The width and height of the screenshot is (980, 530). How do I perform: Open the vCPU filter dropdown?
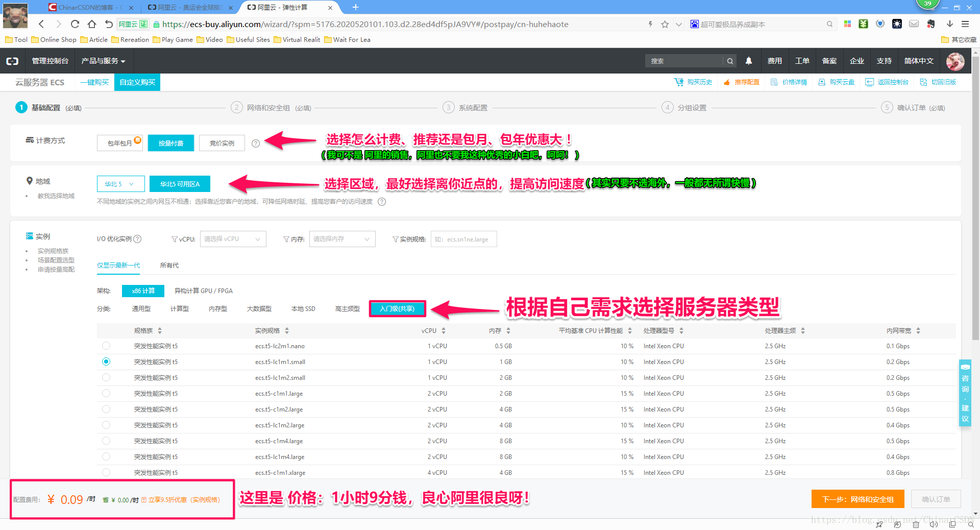pyautogui.click(x=233, y=239)
